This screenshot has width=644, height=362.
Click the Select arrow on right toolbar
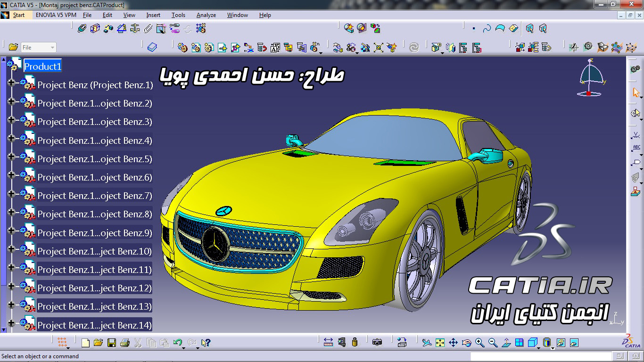636,92
